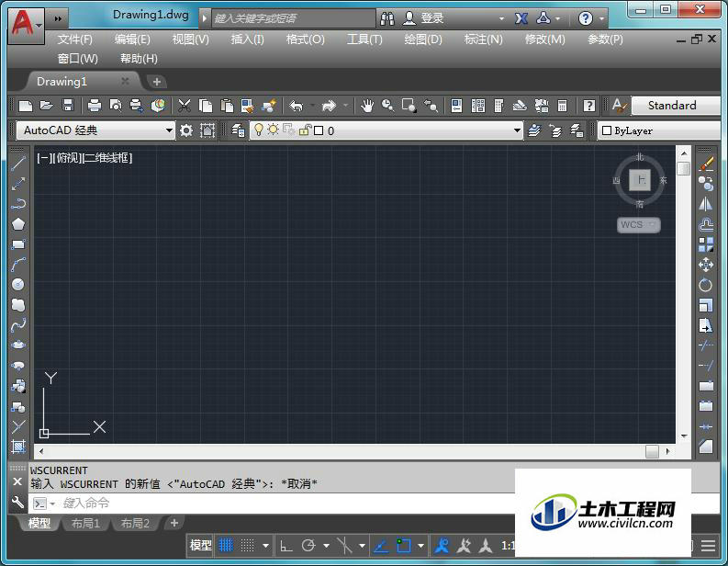This screenshot has height=566, width=728.
Task: Click the Undo arrow icon
Action: (297, 106)
